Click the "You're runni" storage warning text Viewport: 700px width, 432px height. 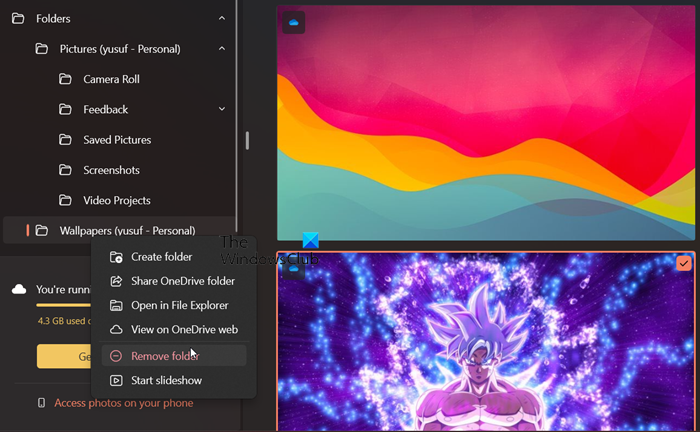click(x=63, y=290)
